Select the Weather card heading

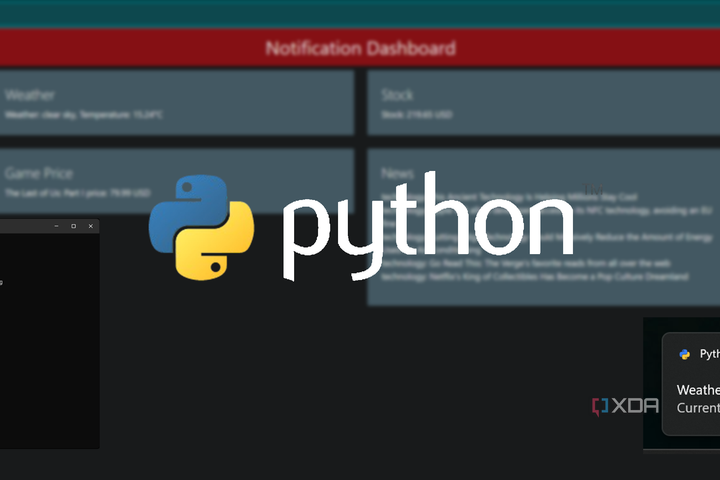click(x=30, y=95)
